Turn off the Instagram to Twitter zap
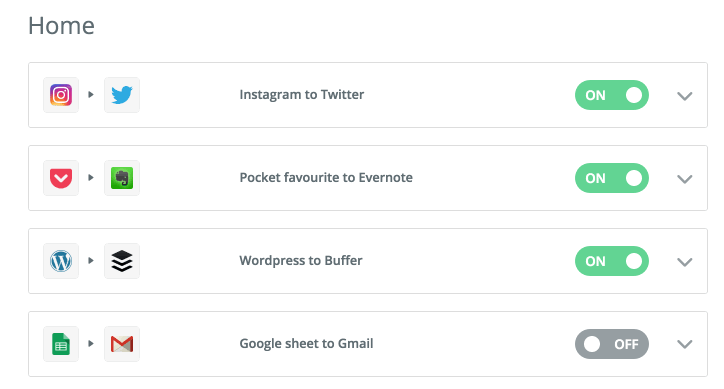This screenshot has height=389, width=724. pyautogui.click(x=612, y=95)
